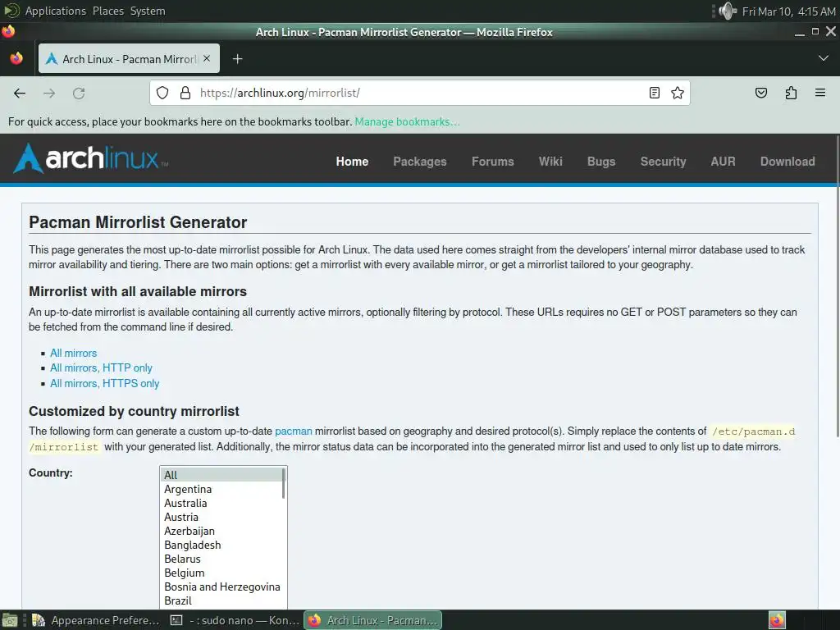This screenshot has width=840, height=630.
Task: Open the Pocket save icon
Action: point(760,94)
